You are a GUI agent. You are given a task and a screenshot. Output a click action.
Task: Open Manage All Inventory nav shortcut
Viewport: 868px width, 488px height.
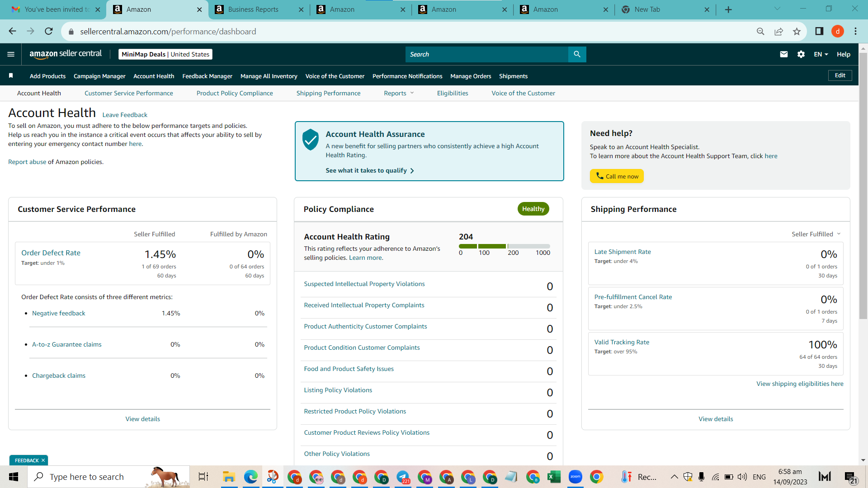269,76
